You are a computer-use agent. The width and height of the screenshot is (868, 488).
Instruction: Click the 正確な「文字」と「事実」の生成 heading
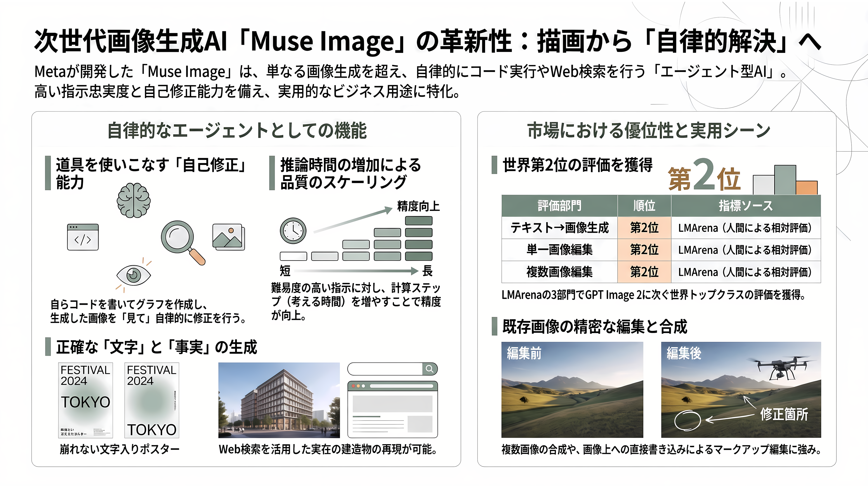click(156, 347)
